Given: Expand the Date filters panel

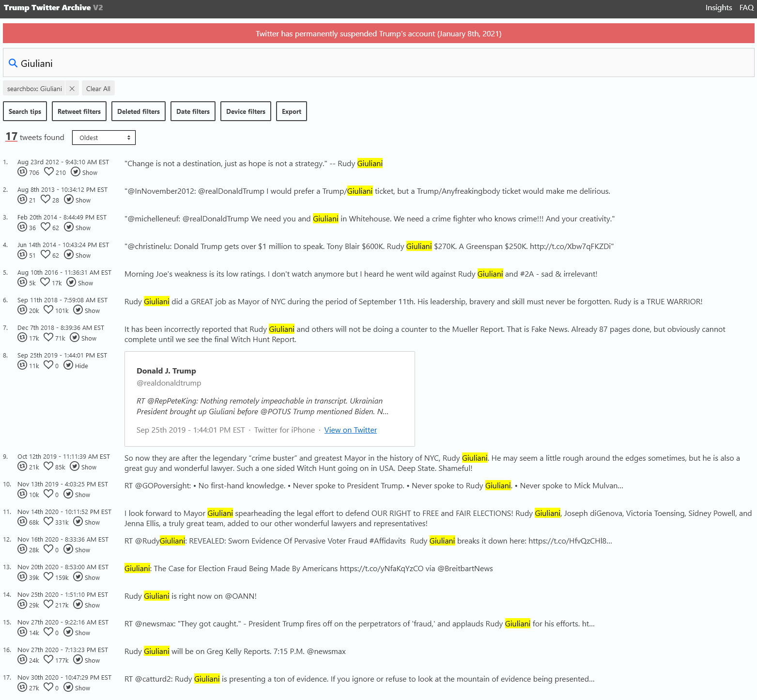Looking at the screenshot, I should click(193, 111).
